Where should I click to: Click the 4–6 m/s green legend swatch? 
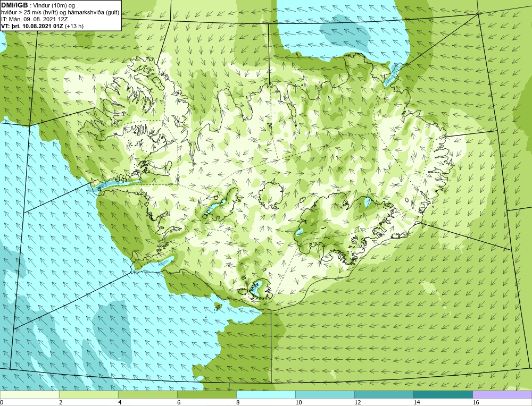pyautogui.click(x=148, y=395)
